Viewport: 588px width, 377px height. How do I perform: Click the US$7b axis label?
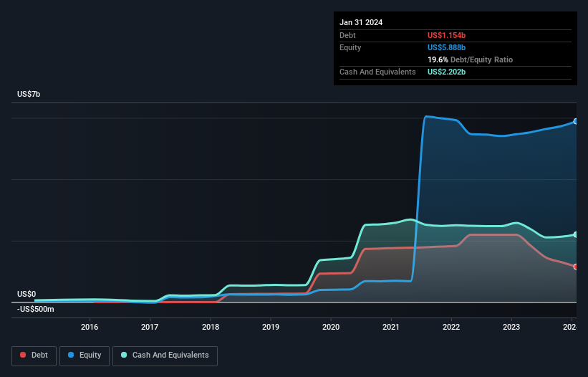(29, 94)
